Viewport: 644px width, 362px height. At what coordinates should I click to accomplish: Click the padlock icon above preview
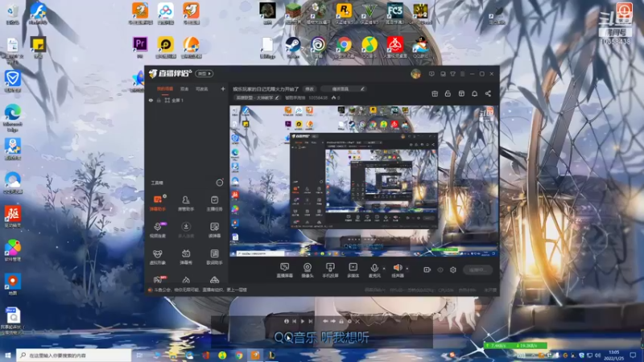coord(448,93)
